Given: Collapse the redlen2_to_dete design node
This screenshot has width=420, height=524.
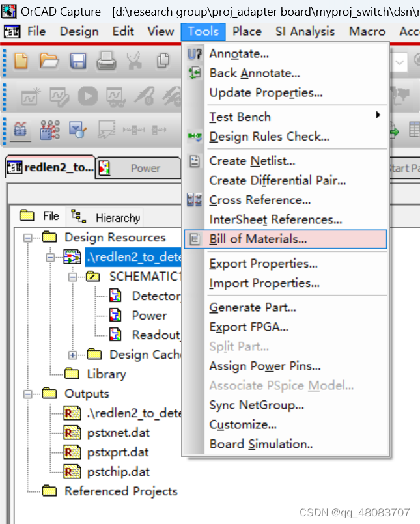Looking at the screenshot, I should [x=50, y=257].
